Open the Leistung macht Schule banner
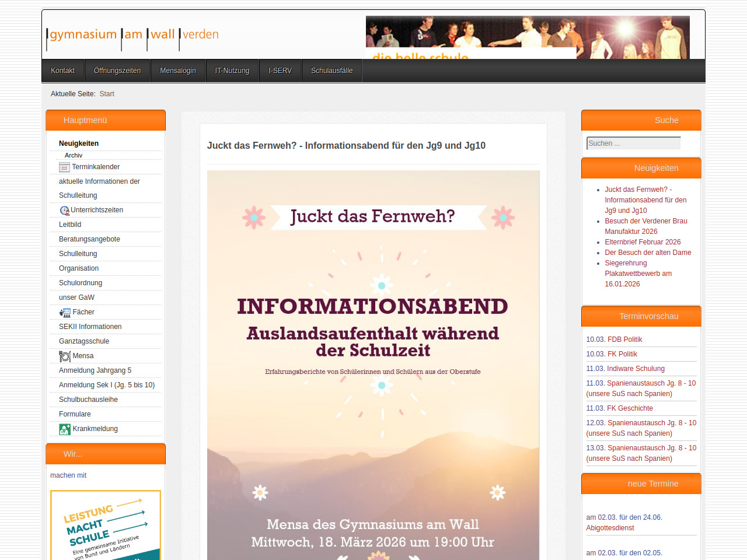This screenshot has height=560, width=747. pyautogui.click(x=105, y=525)
